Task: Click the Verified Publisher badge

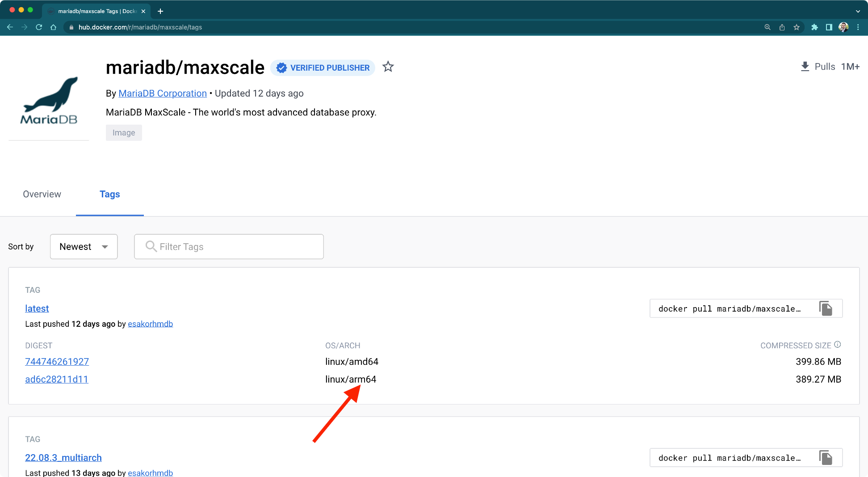Action: pyautogui.click(x=323, y=68)
